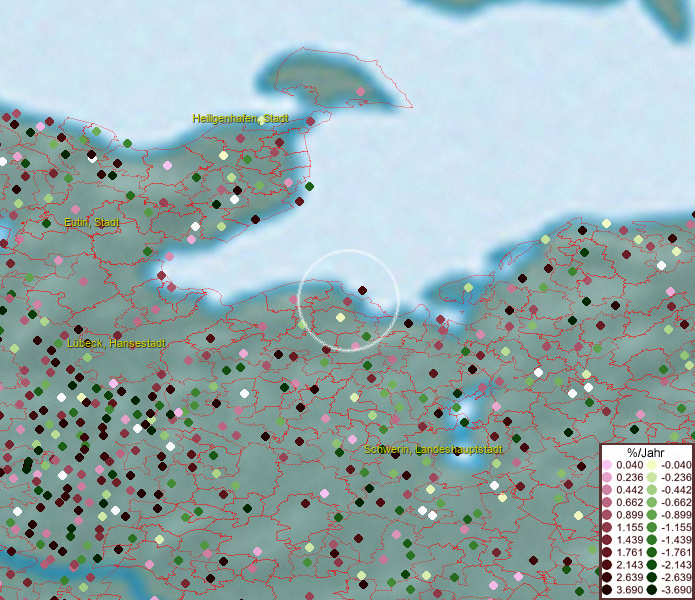Click the -2.143 dark green legend swatch

click(x=652, y=565)
